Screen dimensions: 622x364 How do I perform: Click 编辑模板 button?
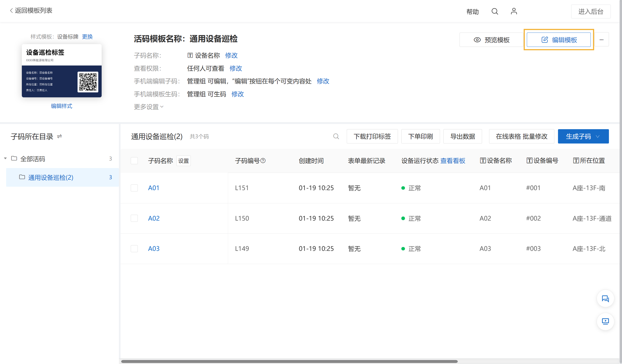point(559,40)
